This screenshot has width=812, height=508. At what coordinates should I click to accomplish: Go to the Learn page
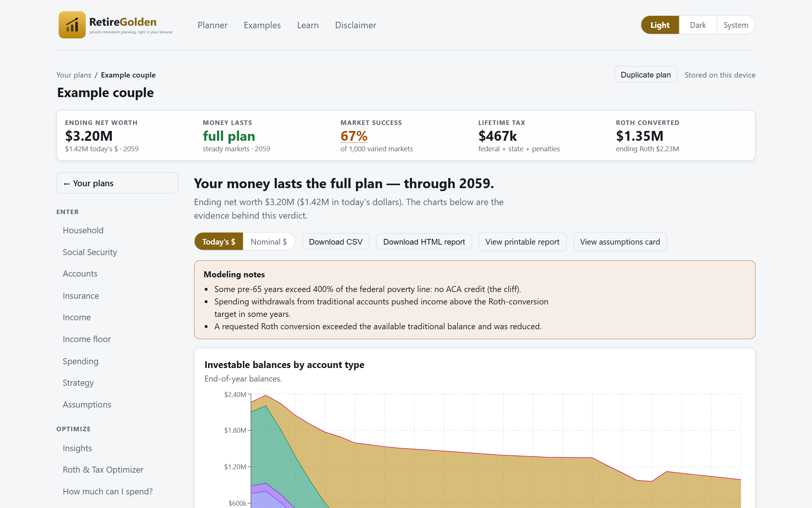pos(308,25)
